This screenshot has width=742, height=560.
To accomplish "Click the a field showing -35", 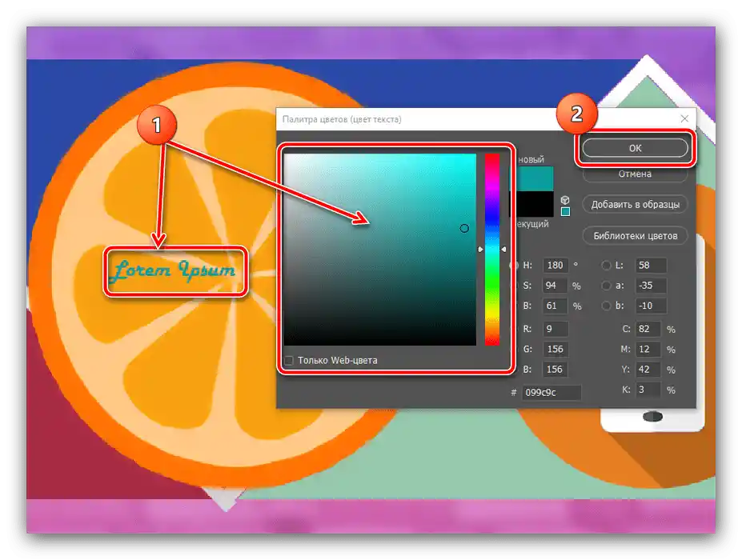I will pos(651,286).
